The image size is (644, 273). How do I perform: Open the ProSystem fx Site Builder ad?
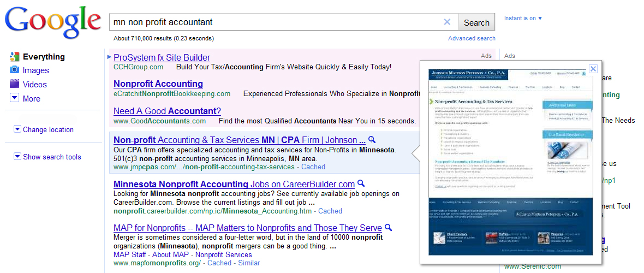(x=162, y=57)
